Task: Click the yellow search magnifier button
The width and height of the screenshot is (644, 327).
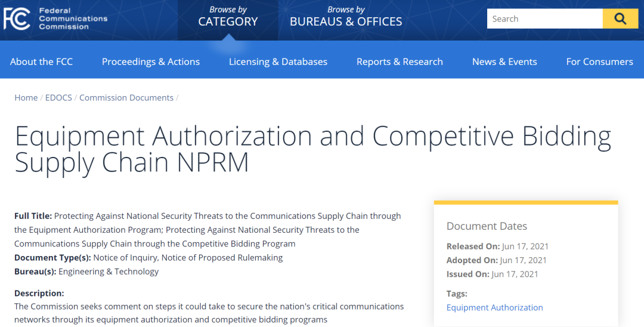Action: tap(620, 18)
